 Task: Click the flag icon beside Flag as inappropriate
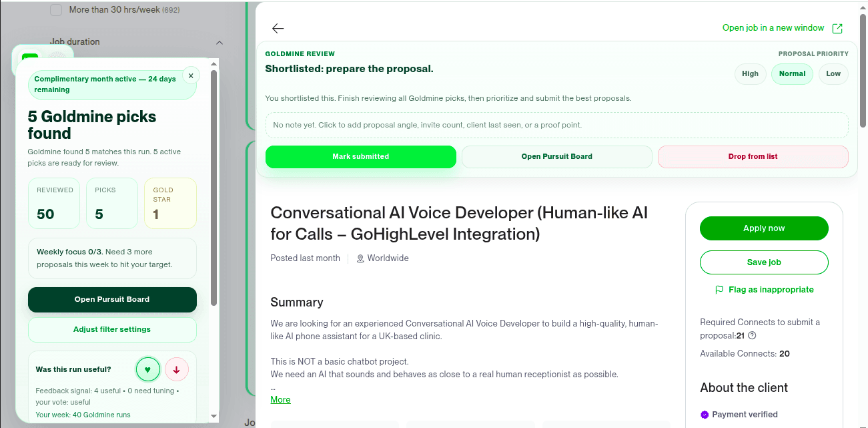click(x=719, y=290)
